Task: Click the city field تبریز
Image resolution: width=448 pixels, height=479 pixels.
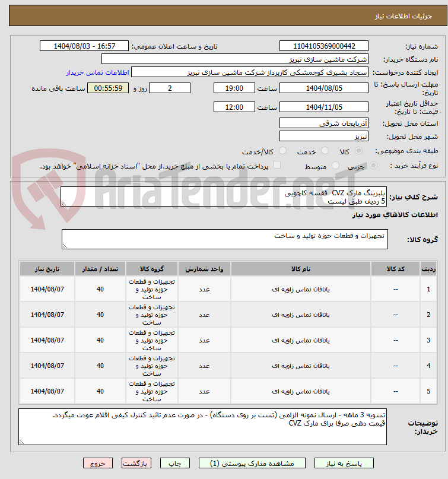Action: [324, 137]
